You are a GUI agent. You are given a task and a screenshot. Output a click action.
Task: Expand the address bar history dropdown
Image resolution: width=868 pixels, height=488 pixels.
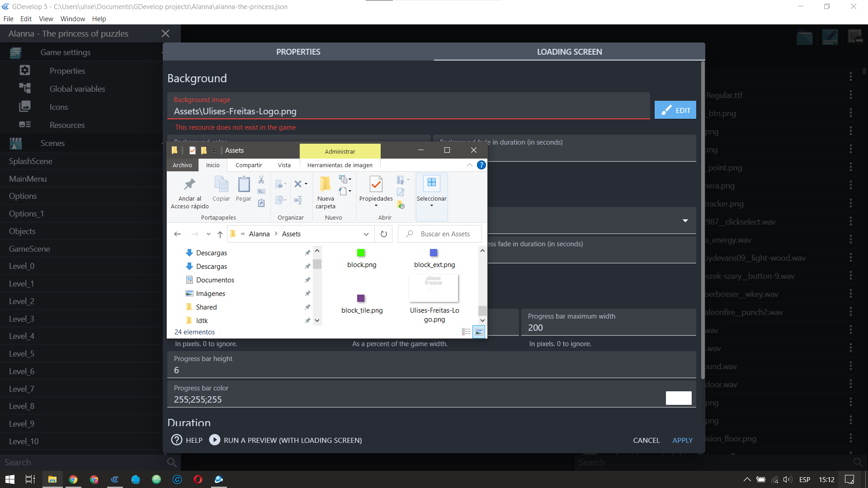click(366, 234)
